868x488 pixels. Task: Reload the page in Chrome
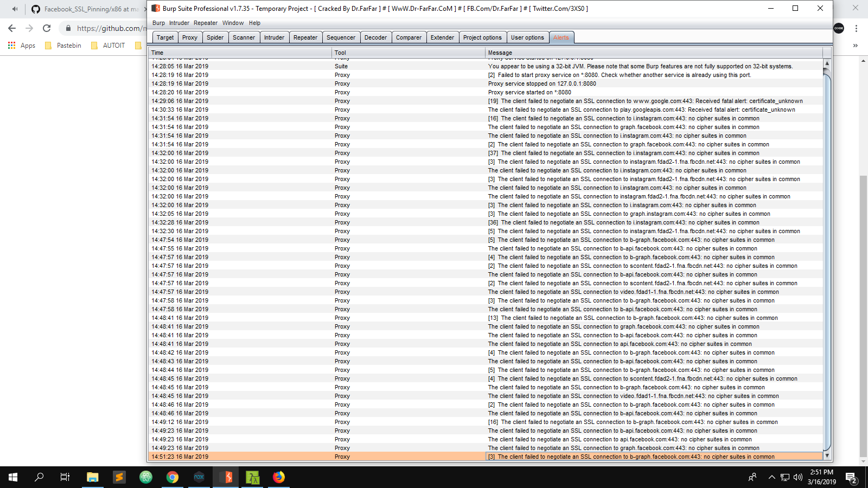point(47,28)
